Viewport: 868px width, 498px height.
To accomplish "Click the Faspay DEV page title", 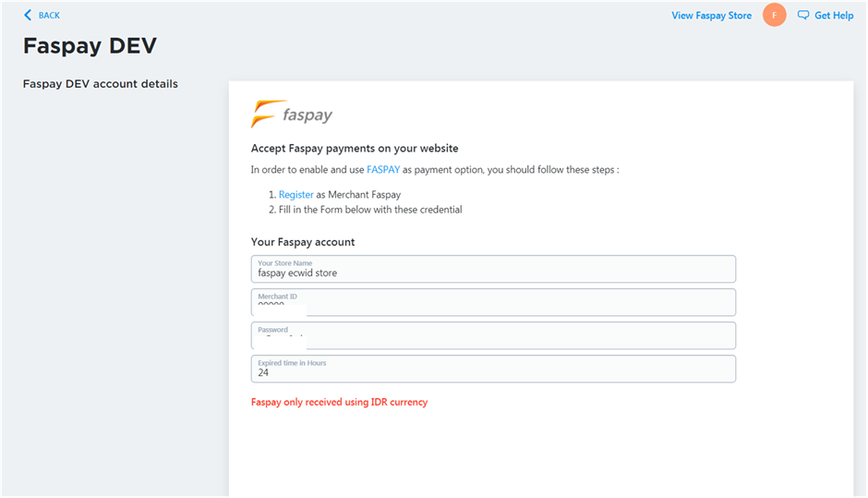I will (90, 46).
